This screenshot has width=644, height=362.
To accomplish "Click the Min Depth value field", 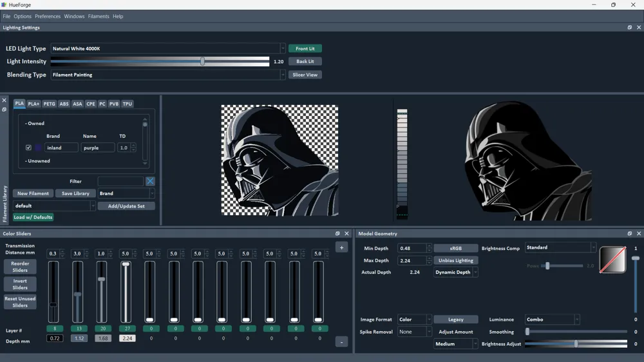I will point(412,248).
